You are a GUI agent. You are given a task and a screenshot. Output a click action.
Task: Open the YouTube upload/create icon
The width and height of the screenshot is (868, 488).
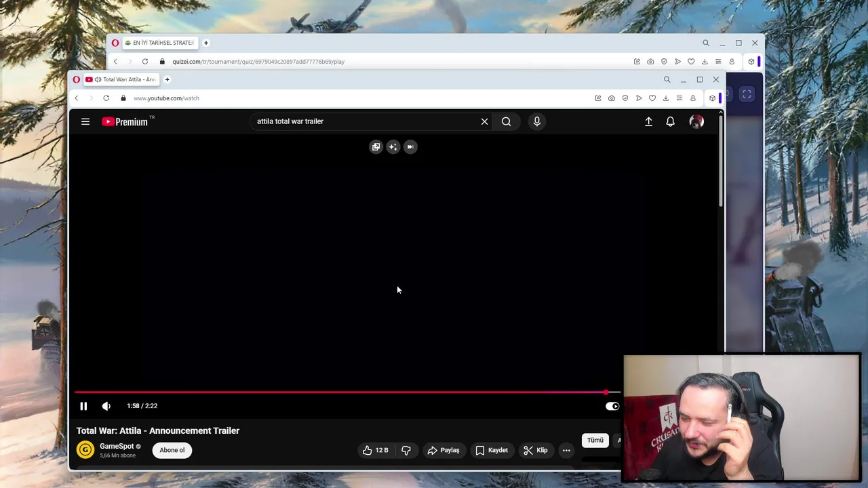coord(649,121)
